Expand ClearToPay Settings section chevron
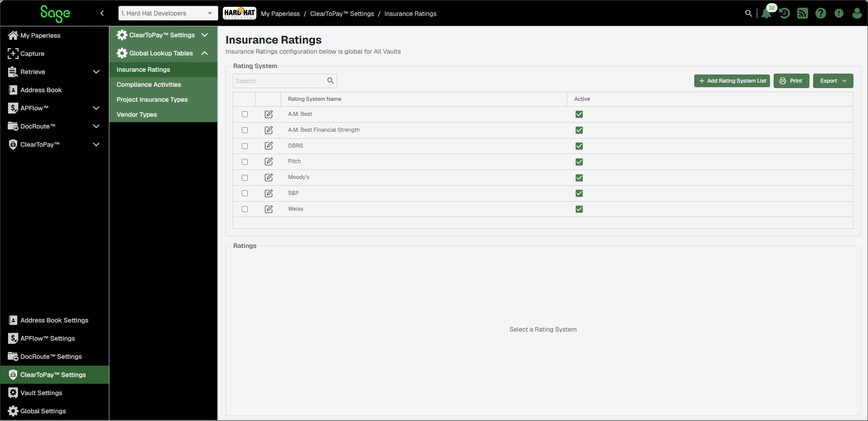 pyautogui.click(x=205, y=35)
